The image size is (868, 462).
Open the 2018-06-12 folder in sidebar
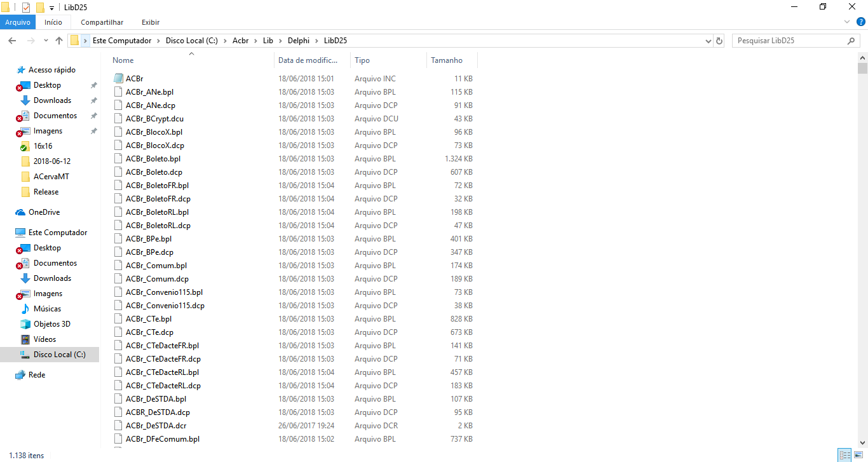click(x=52, y=161)
